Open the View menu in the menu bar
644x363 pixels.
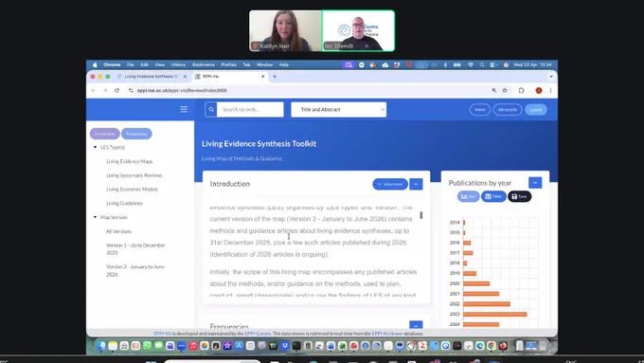pyautogui.click(x=160, y=65)
